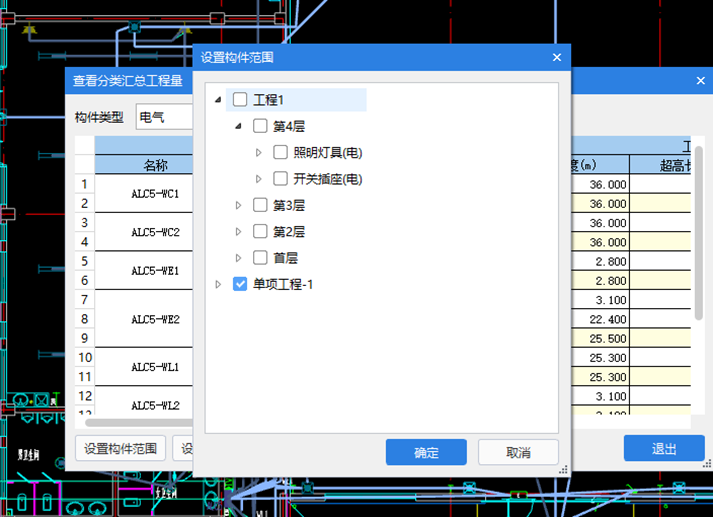Tick the 照明灯具(电) checkbox
The image size is (713, 517).
click(280, 153)
